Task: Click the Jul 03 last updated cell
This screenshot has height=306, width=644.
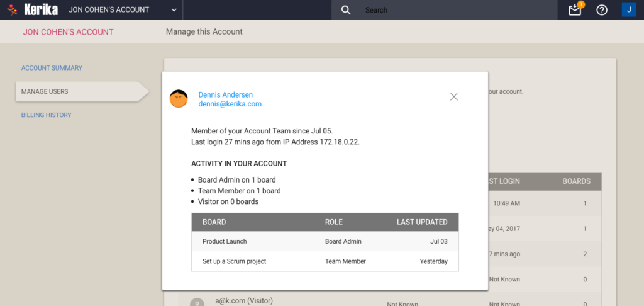Action: tap(438, 241)
